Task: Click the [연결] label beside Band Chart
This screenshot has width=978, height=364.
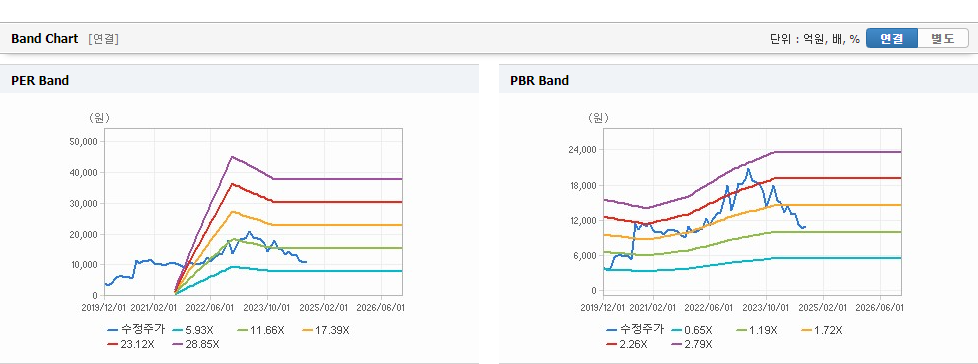Action: (104, 39)
